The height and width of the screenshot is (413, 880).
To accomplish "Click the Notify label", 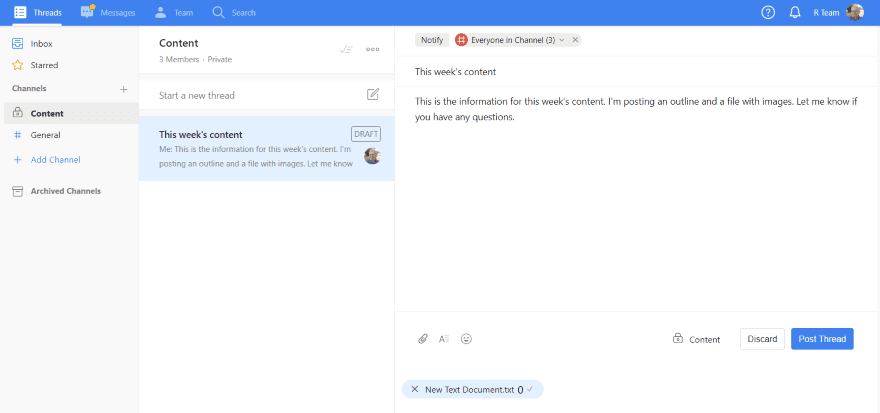I will [432, 40].
